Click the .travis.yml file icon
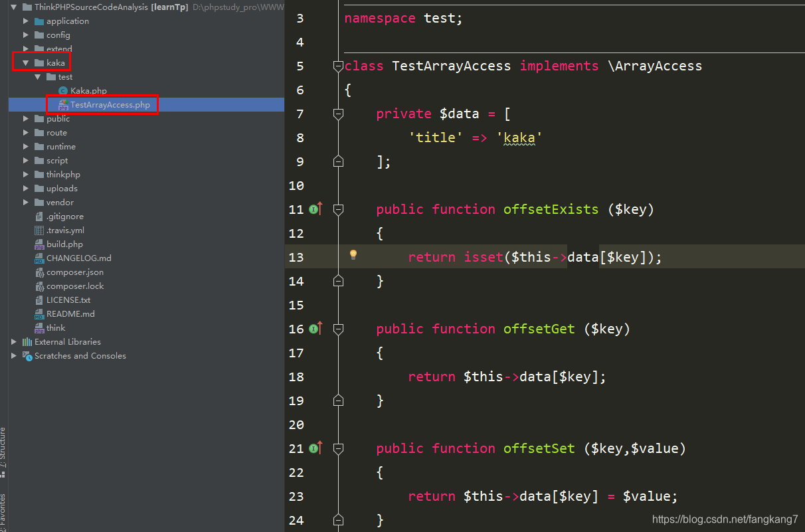805x532 pixels. tap(39, 230)
